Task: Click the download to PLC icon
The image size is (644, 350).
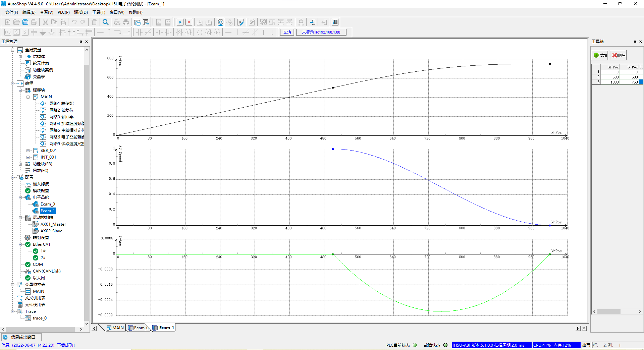Action: [x=200, y=22]
